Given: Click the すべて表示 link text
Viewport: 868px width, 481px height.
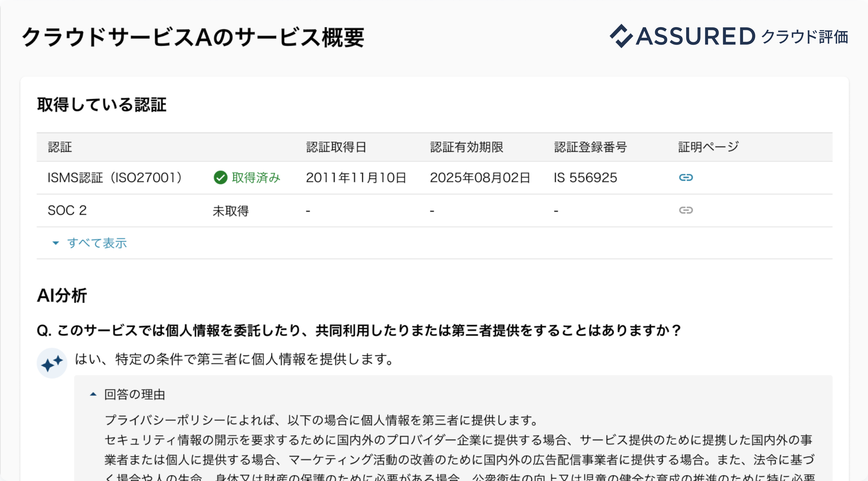Looking at the screenshot, I should [97, 243].
